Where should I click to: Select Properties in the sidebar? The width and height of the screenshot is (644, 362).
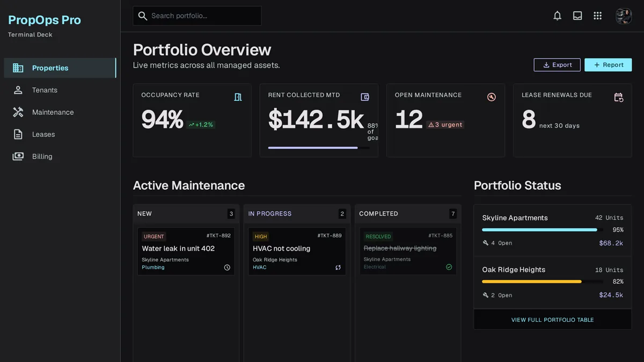(x=60, y=68)
